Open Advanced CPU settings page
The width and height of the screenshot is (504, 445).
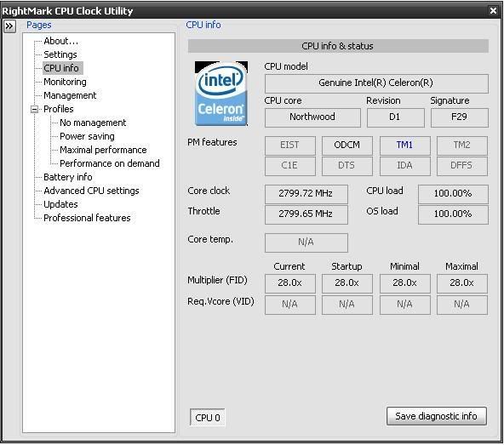(91, 191)
